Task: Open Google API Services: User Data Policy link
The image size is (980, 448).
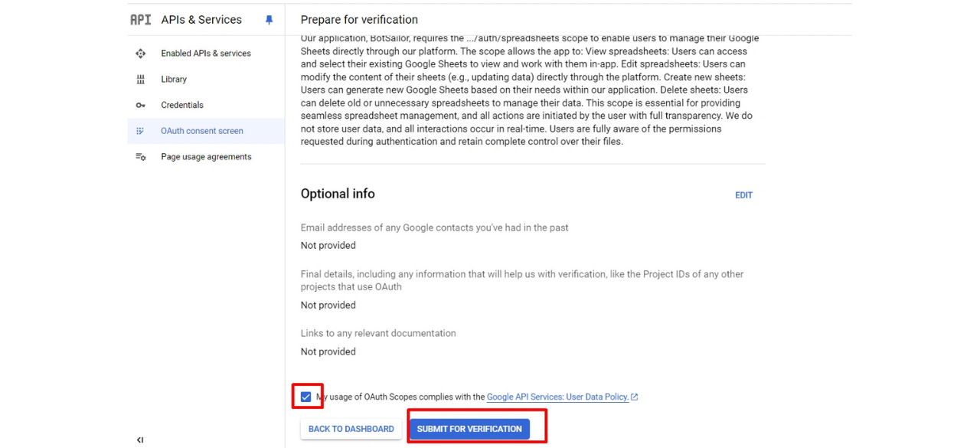Action: click(x=557, y=397)
